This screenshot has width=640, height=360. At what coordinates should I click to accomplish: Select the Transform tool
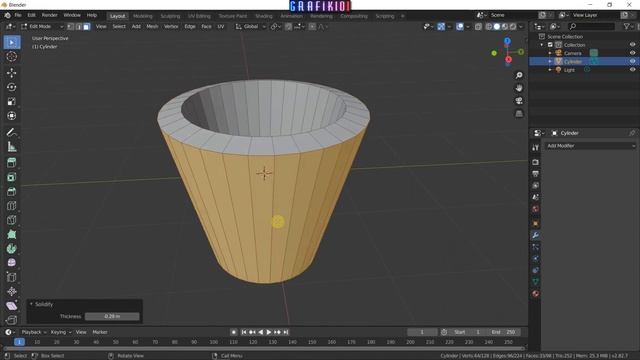pos(12,116)
